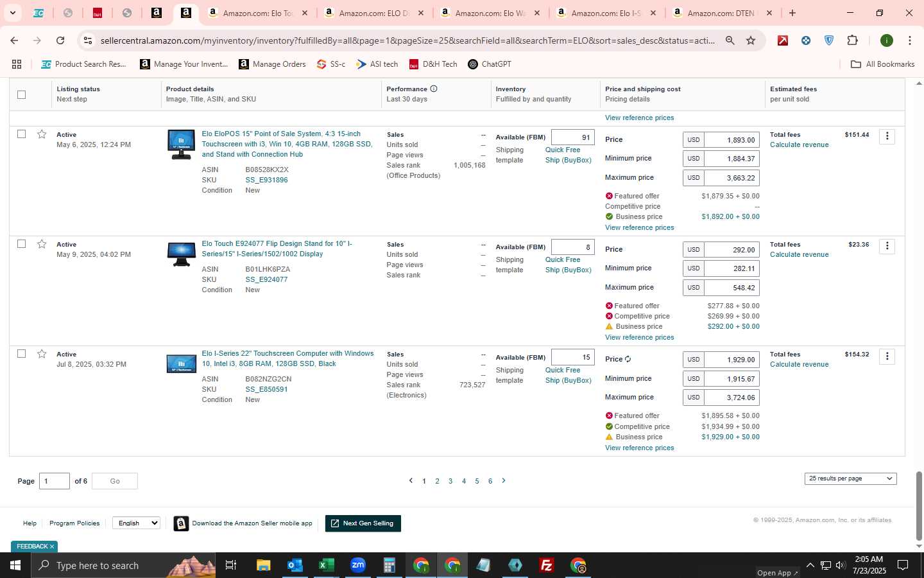Click price refresh icon for Elo I-Series listing

tap(628, 359)
